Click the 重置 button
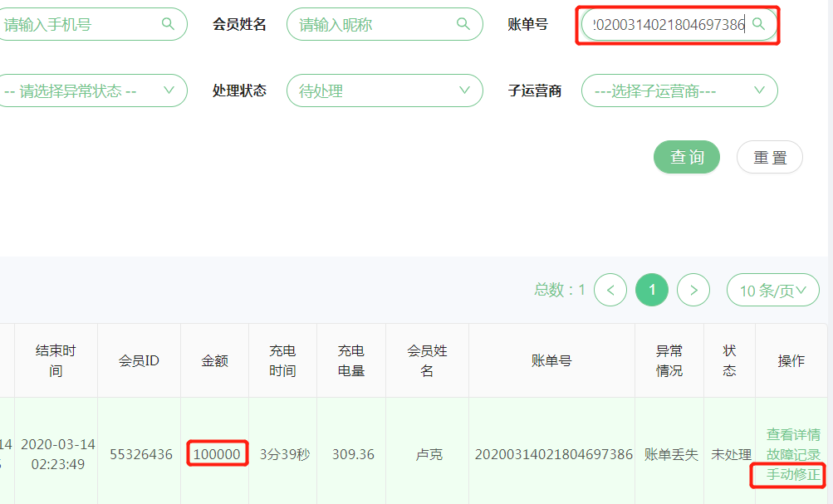This screenshot has width=833, height=504. (x=770, y=157)
